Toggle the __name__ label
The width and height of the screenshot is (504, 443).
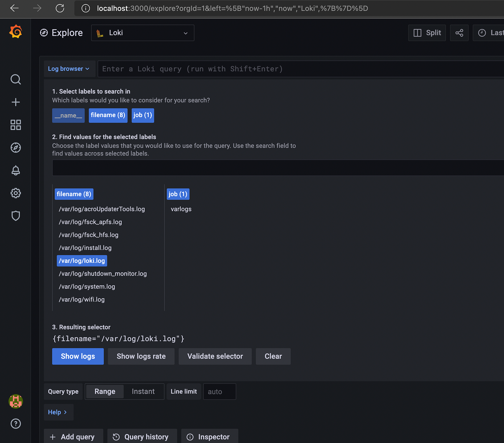[68, 115]
